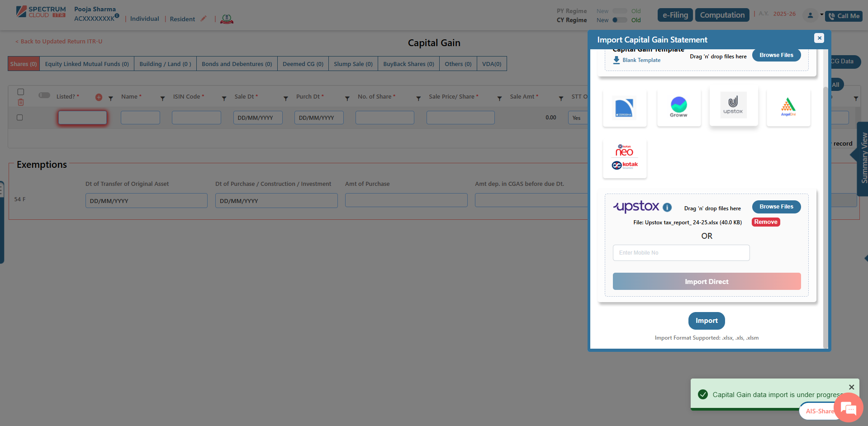The width and height of the screenshot is (868, 426).
Task: Open the Bonds and Debentures tab
Action: [237, 64]
